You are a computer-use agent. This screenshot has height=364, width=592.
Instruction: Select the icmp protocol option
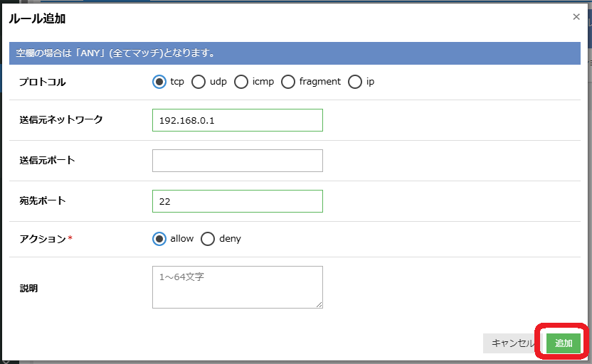242,82
